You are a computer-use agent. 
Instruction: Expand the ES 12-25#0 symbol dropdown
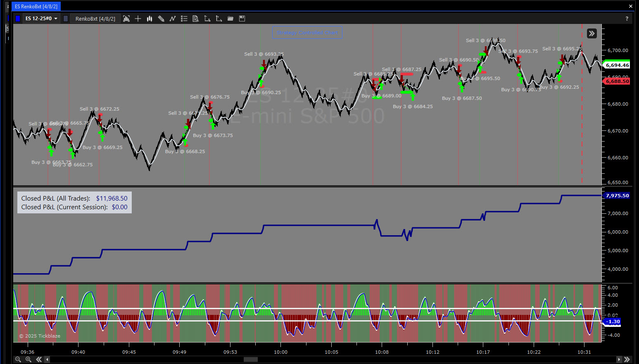(41, 19)
